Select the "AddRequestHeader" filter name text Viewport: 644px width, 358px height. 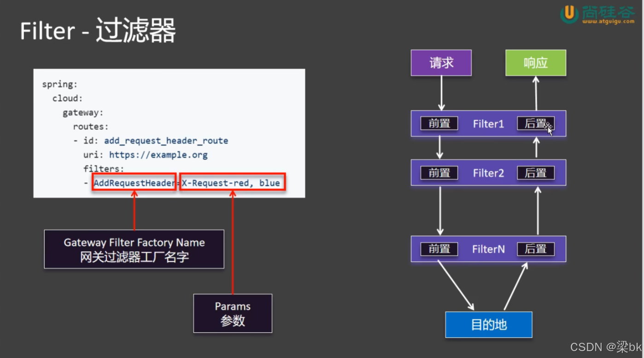click(x=134, y=183)
